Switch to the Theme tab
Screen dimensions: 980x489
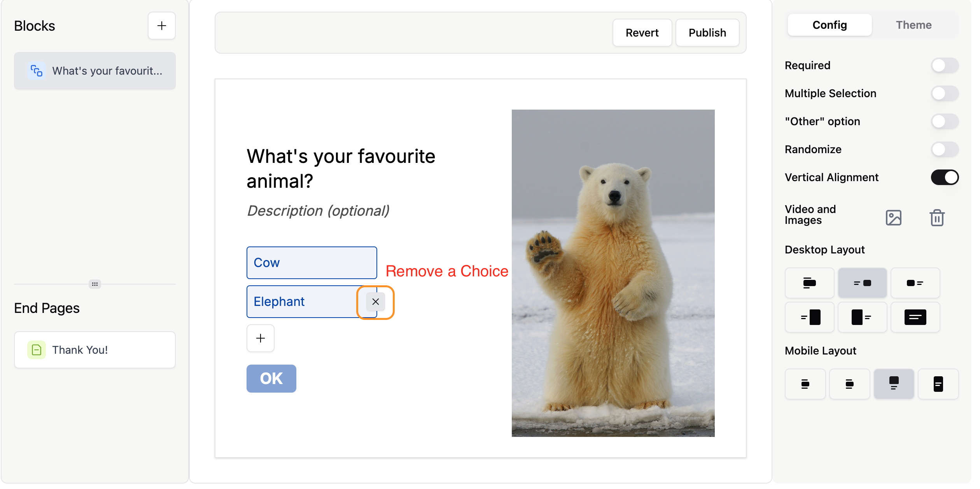click(x=913, y=25)
